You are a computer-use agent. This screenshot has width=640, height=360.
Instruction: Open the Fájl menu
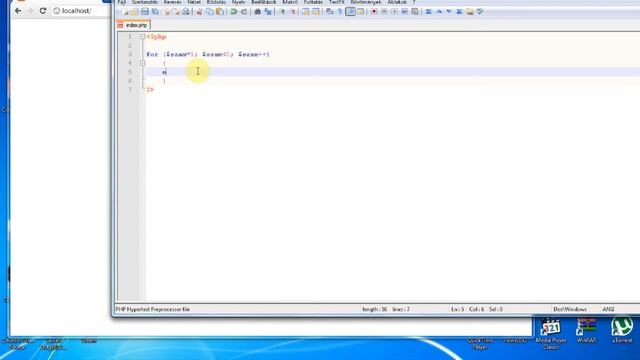[x=122, y=2]
